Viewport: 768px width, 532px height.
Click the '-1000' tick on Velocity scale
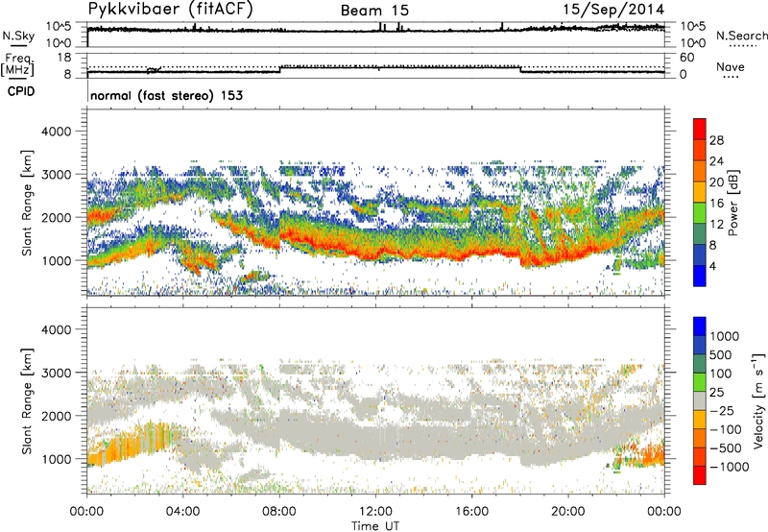coord(729,467)
